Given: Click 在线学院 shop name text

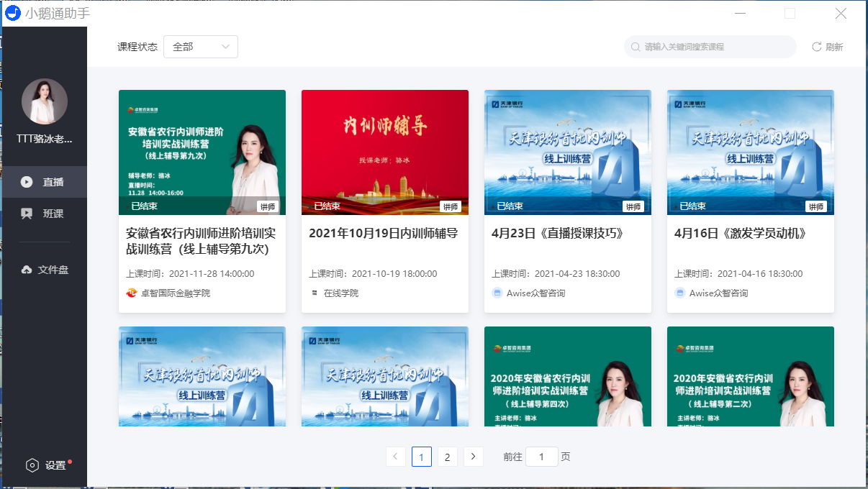Looking at the screenshot, I should pyautogui.click(x=341, y=293).
